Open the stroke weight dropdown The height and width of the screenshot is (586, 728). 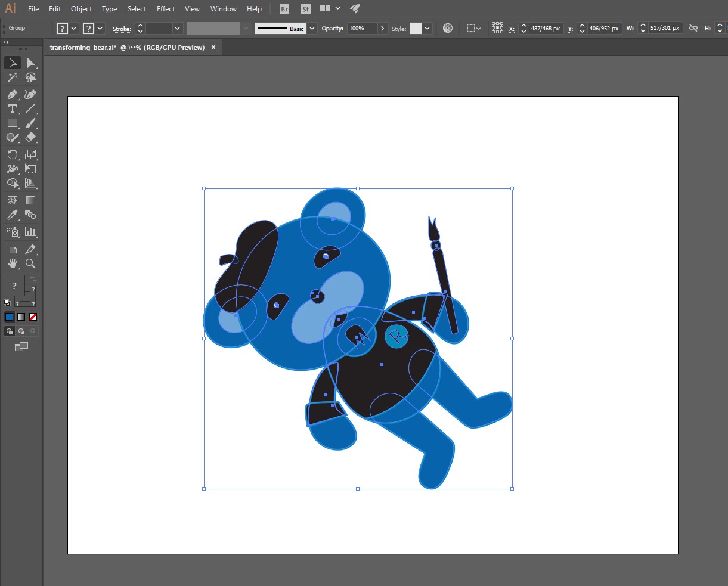click(178, 28)
